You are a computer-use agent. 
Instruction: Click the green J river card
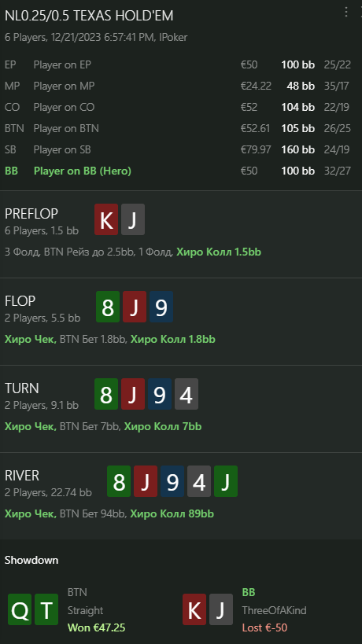tap(226, 481)
